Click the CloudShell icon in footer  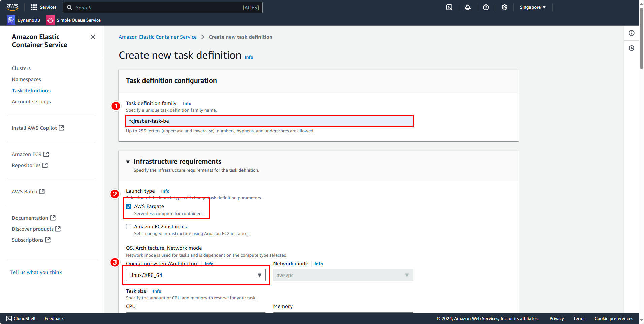(x=9, y=319)
